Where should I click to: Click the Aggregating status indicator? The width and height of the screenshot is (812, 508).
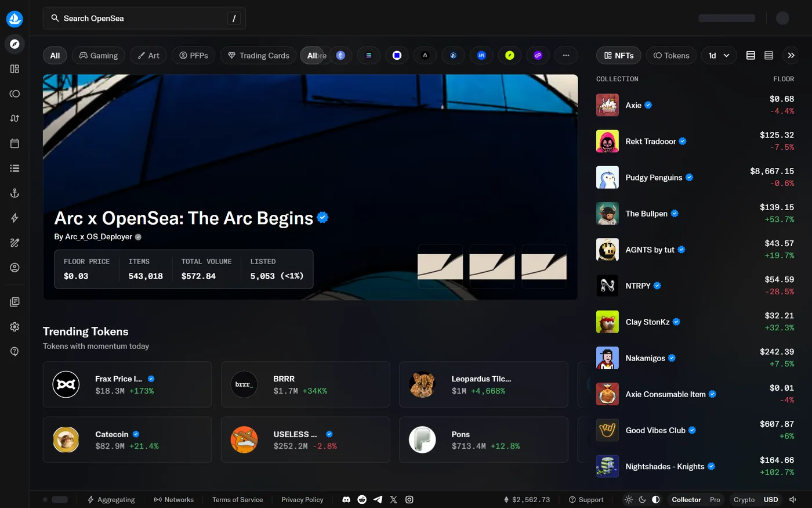pyautogui.click(x=111, y=499)
